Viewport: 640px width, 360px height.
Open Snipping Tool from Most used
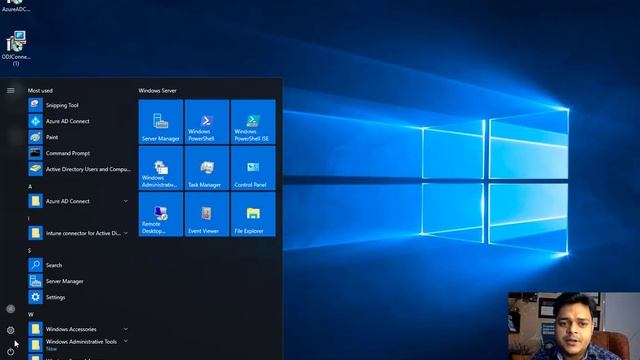pos(80,105)
